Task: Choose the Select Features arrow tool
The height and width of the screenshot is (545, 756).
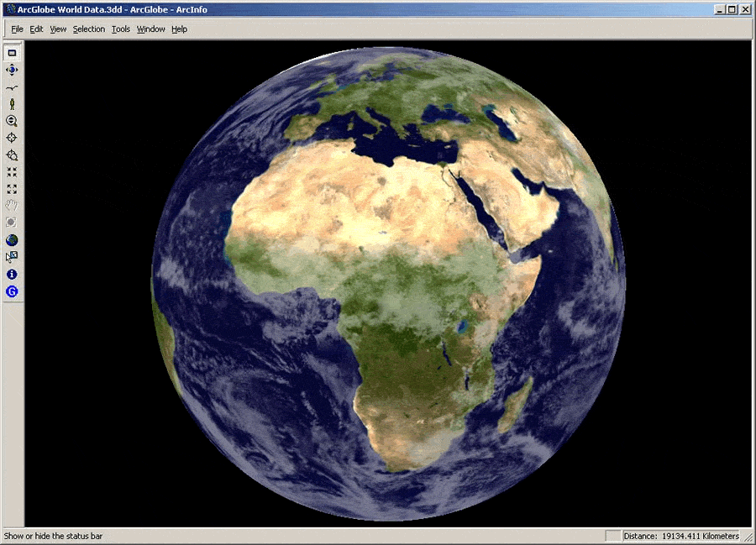Action: [12, 257]
